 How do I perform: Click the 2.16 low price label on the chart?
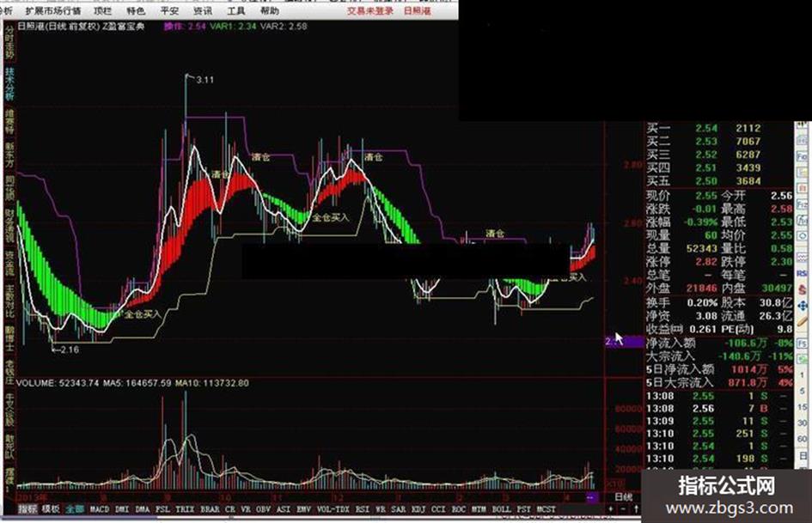coord(70,350)
